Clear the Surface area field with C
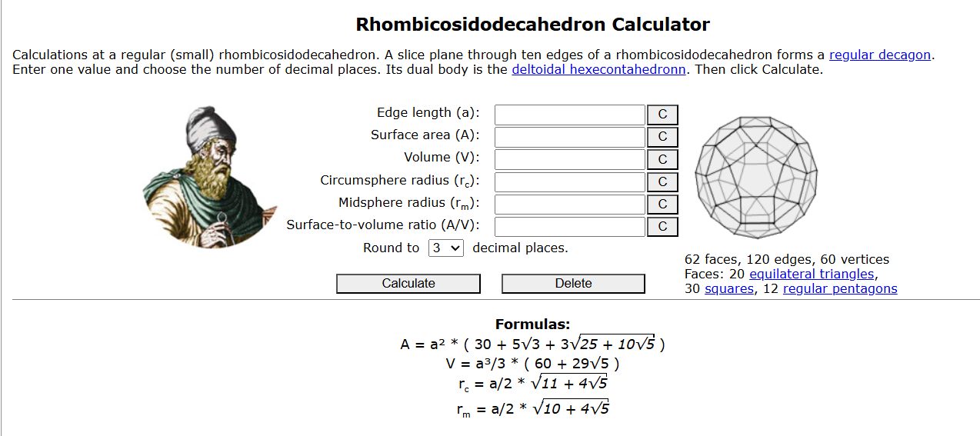 pos(662,137)
